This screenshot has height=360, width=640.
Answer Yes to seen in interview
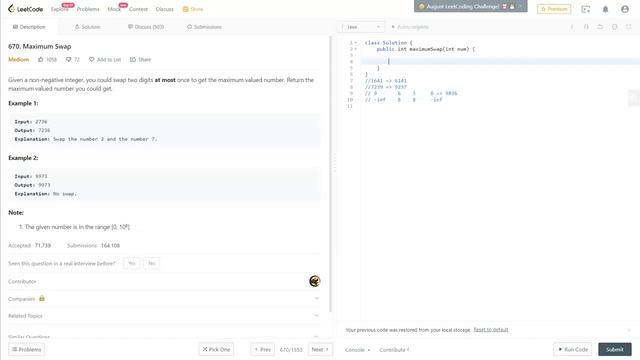pos(131,263)
